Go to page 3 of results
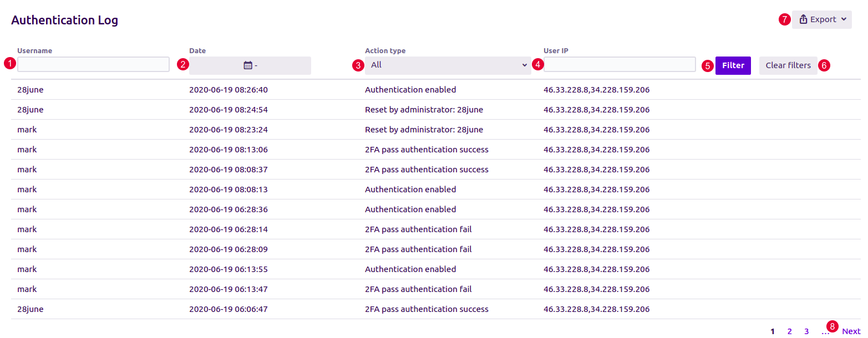The width and height of the screenshot is (868, 338). click(x=806, y=331)
